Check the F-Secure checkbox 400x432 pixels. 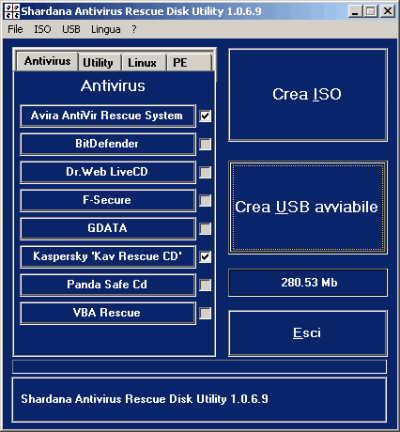[x=205, y=201]
